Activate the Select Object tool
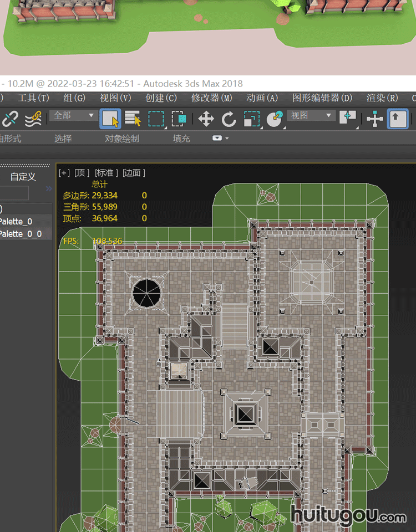 tap(110, 119)
